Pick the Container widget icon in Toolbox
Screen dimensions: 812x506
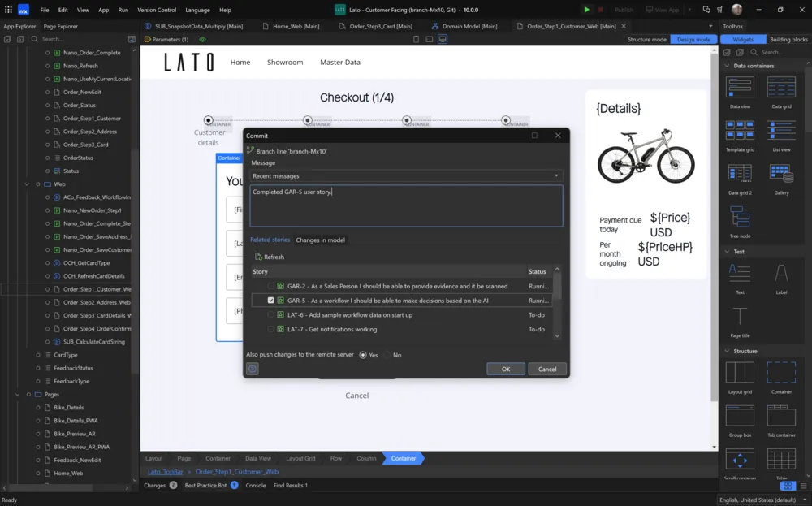point(781,372)
